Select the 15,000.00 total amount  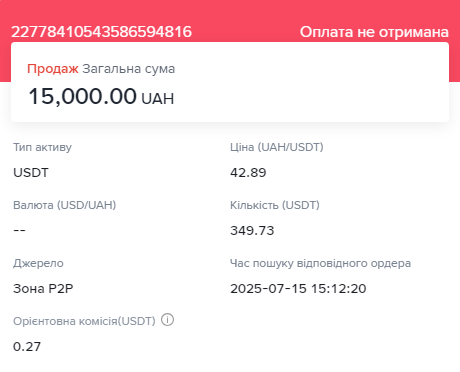pyautogui.click(x=83, y=96)
